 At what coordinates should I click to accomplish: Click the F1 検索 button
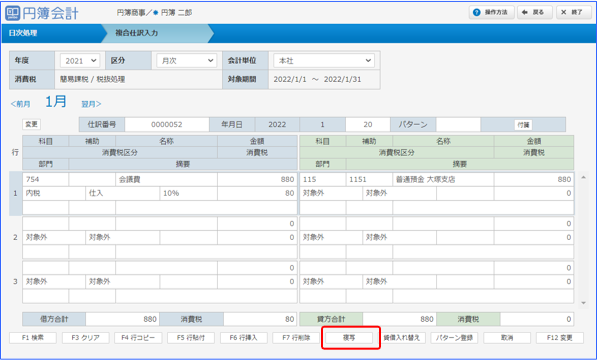33,338
